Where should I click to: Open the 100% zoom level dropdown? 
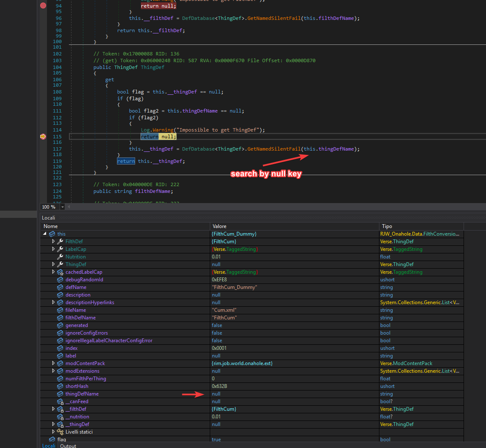62,207
